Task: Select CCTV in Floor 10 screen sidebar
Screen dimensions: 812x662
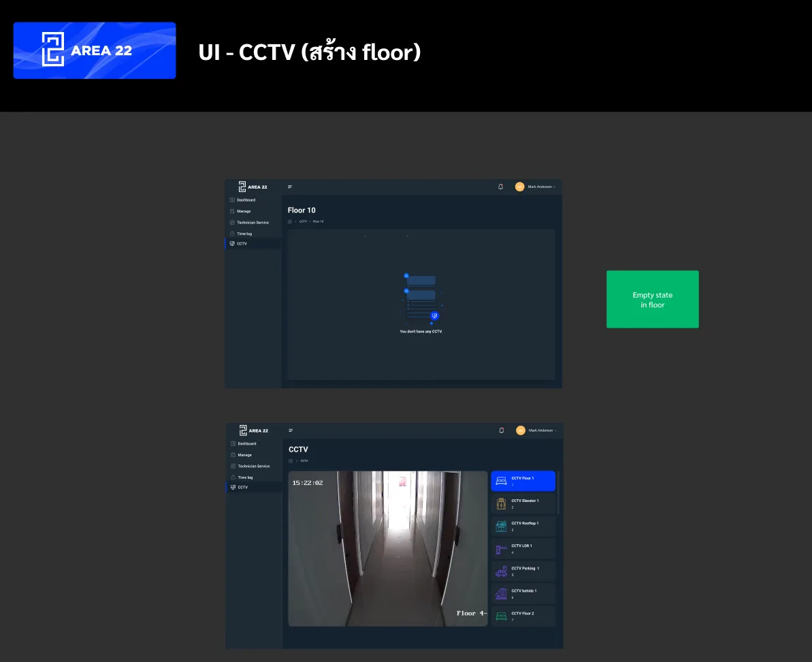Action: (253, 243)
